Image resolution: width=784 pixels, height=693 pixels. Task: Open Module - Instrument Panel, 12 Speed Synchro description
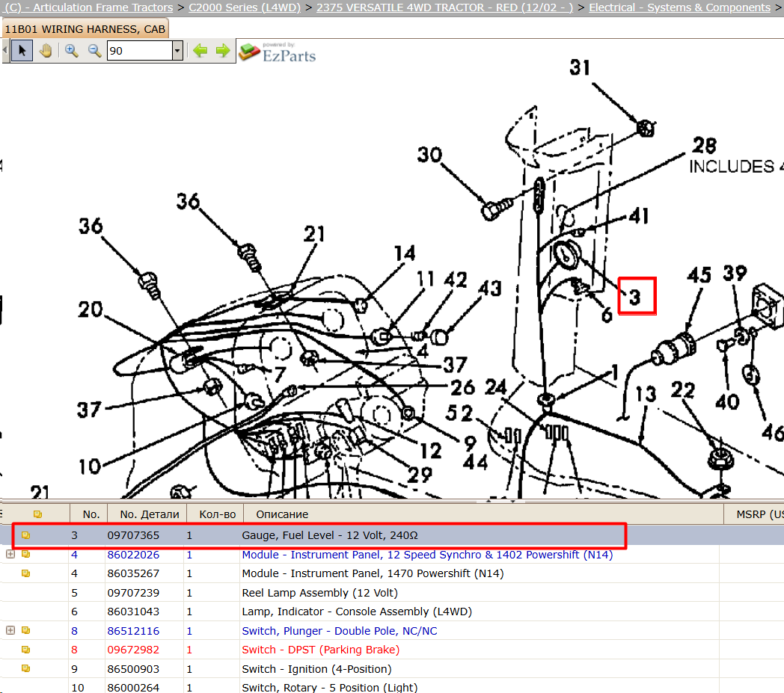coord(427,555)
